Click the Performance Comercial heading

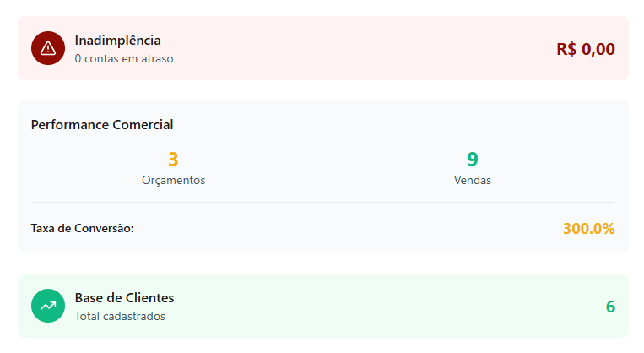pos(102,125)
